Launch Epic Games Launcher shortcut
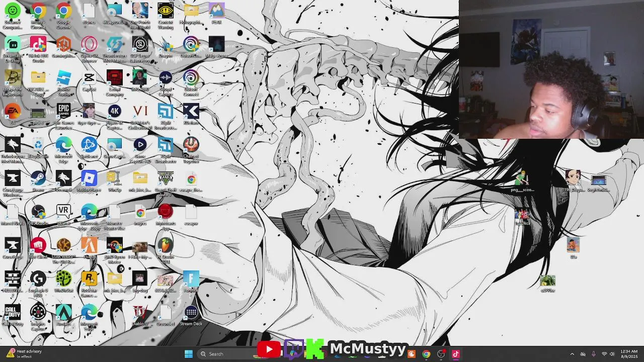The width and height of the screenshot is (644, 362). 63,117
